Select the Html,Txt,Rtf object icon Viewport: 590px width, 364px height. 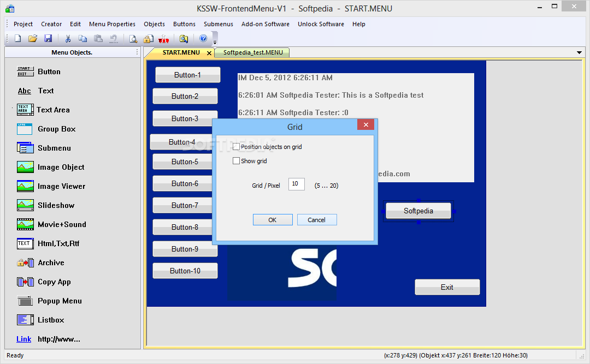coord(25,244)
